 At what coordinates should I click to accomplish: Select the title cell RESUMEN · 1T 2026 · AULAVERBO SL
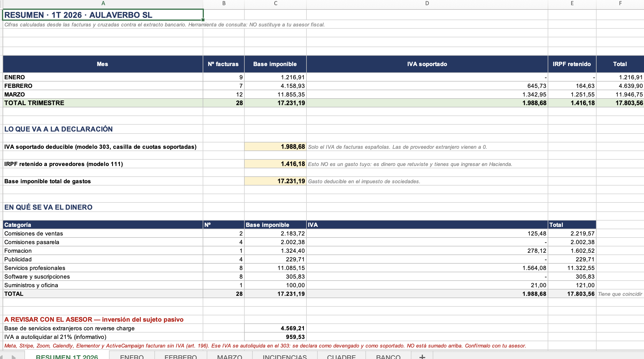[x=103, y=15]
